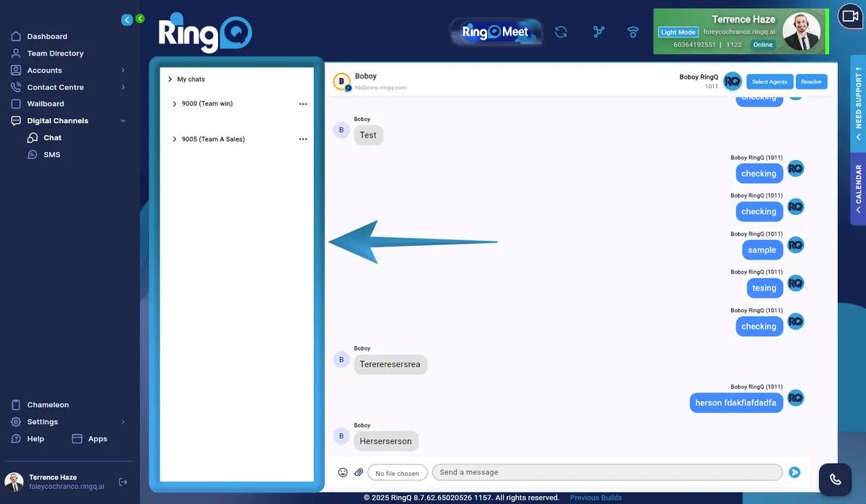Click the Chat bubbles icon
Image resolution: width=866 pixels, height=504 pixels.
(32, 138)
